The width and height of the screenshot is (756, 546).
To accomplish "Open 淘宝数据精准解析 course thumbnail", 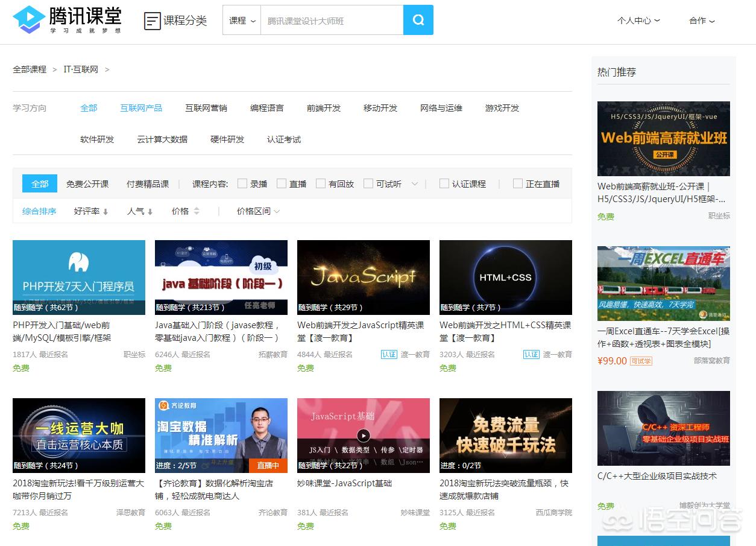I will (x=221, y=436).
